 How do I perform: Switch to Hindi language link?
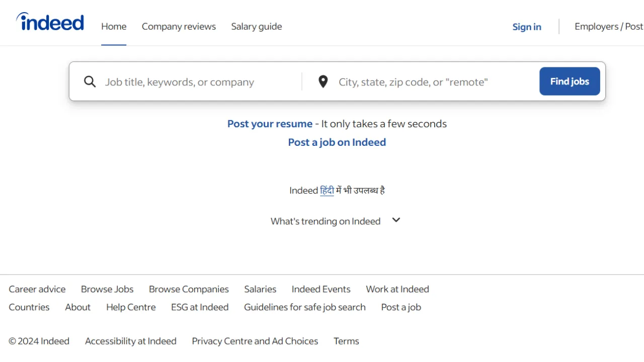327,191
